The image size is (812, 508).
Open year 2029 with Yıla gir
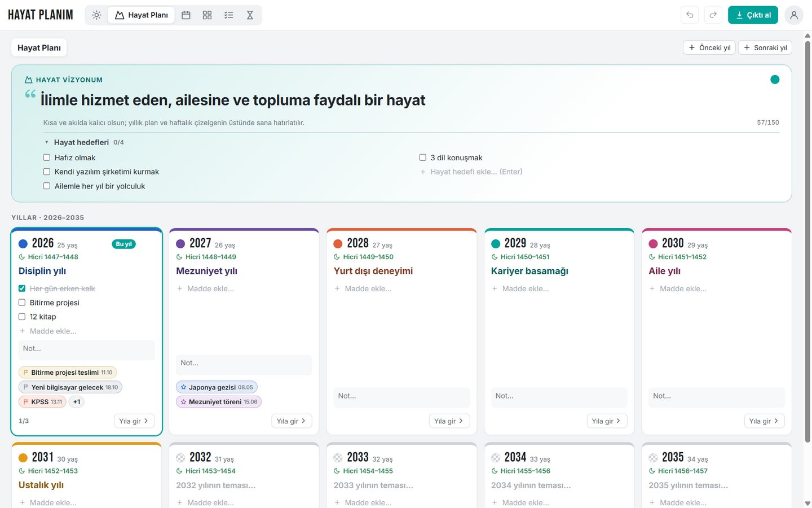607,421
